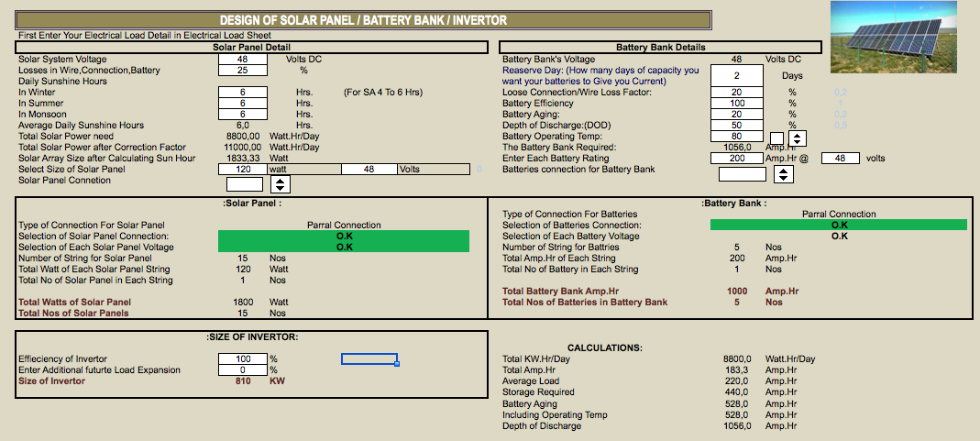Click the Solar Array Size value 1833,33
980x441 pixels.
(x=243, y=158)
